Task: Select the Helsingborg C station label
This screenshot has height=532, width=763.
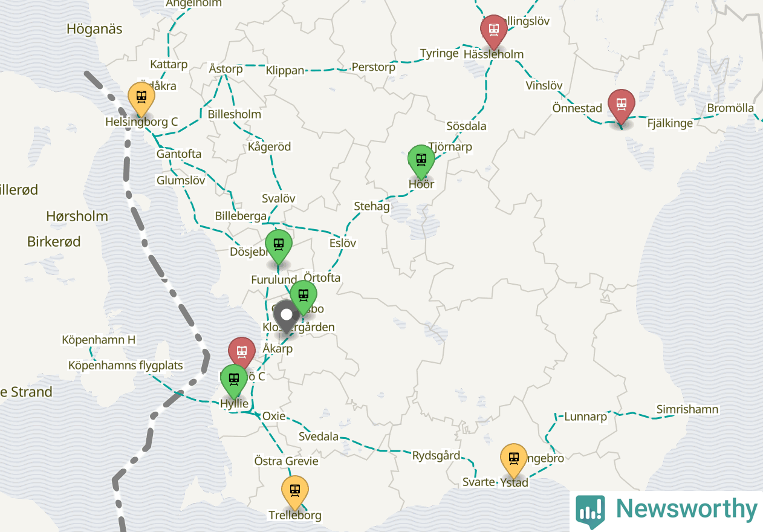Action: click(141, 122)
